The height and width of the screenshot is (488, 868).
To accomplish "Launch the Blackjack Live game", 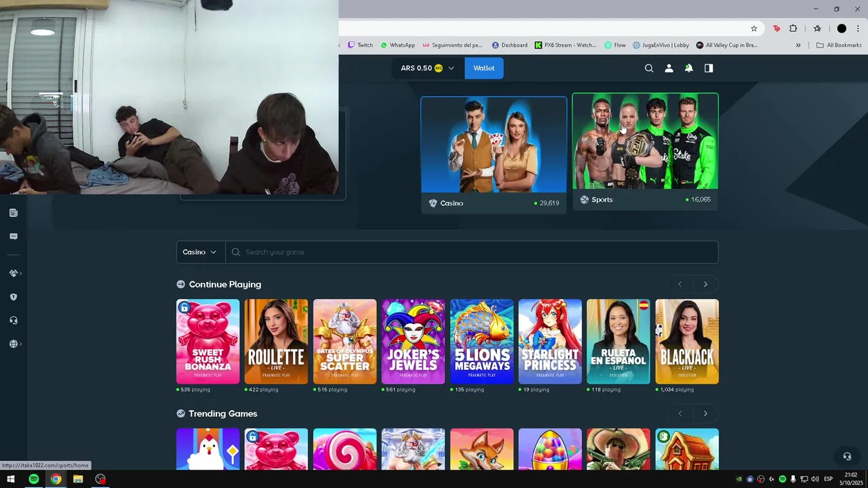I will (687, 342).
